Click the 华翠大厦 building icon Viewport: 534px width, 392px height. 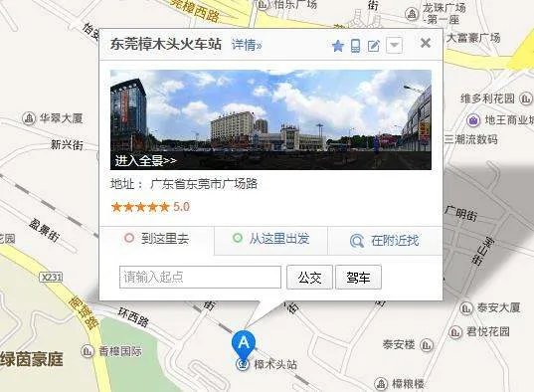pyautogui.click(x=29, y=118)
